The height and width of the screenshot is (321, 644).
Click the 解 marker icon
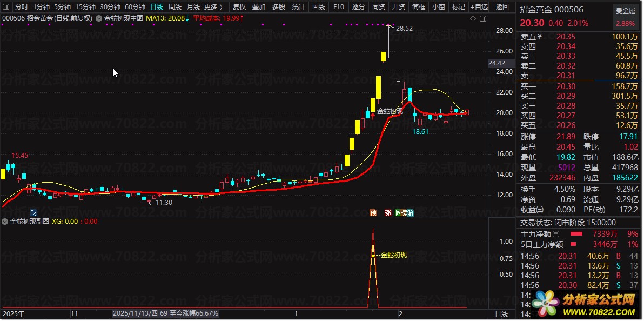(x=410, y=212)
